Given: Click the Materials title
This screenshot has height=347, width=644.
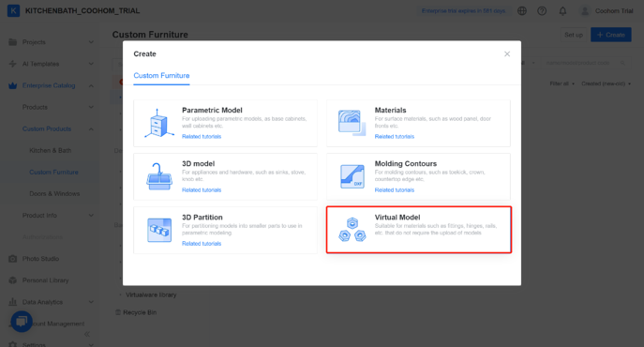Looking at the screenshot, I should tap(390, 110).
